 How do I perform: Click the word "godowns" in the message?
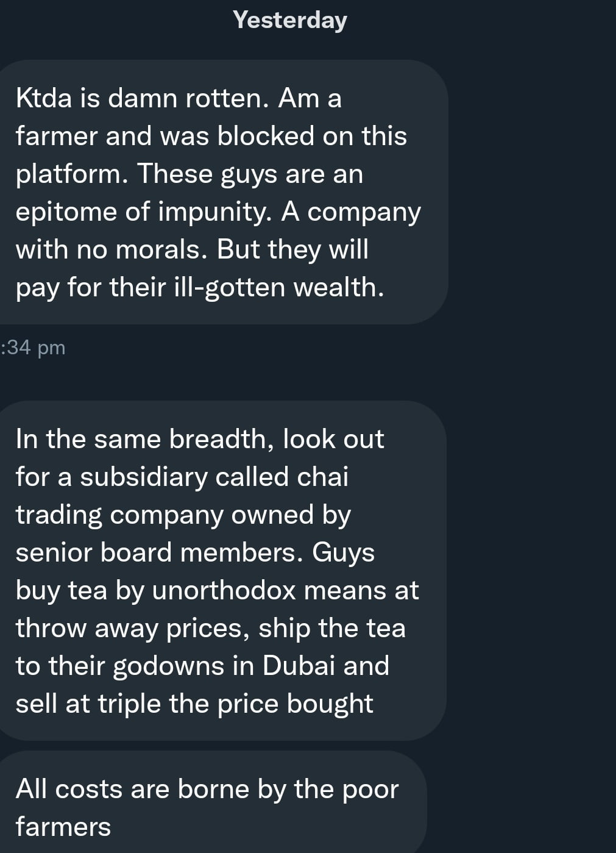click(x=168, y=666)
